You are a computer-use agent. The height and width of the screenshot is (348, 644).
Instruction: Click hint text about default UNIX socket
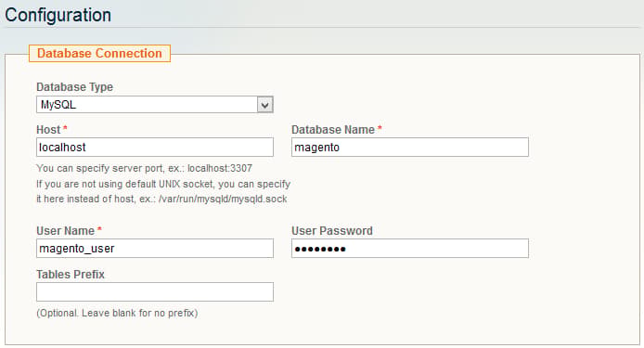[163, 184]
